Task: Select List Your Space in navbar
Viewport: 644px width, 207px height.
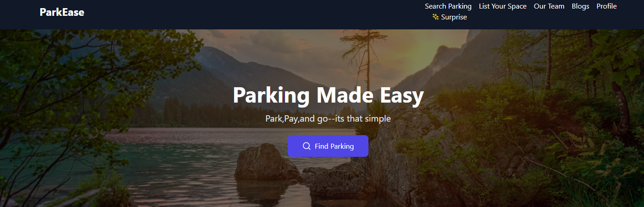Action: (503, 6)
